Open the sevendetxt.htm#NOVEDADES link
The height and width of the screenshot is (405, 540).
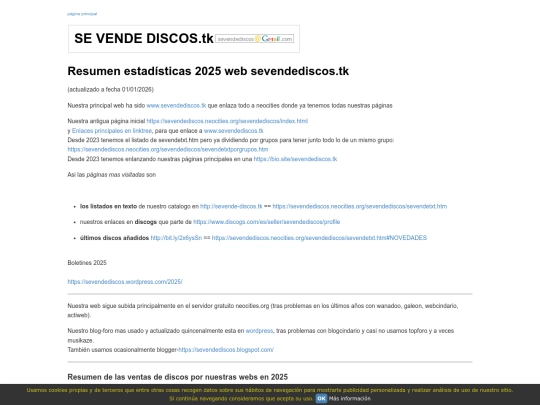tap(319, 238)
